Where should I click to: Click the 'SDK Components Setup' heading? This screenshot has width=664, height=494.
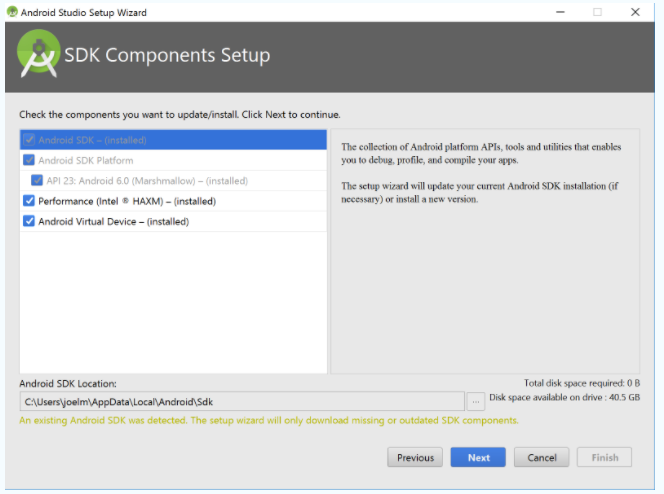tap(167, 55)
